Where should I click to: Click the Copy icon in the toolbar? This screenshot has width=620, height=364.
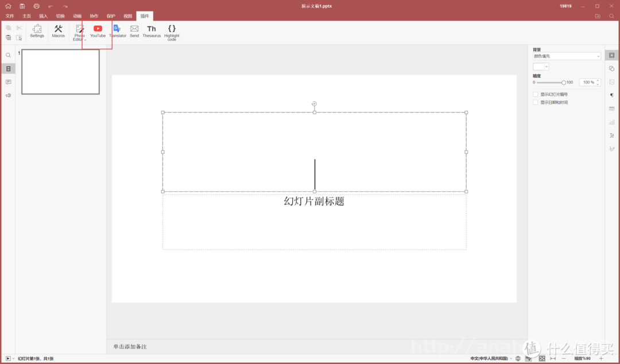pyautogui.click(x=8, y=28)
